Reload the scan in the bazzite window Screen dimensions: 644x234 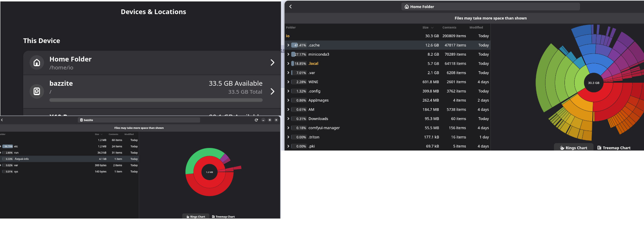point(256,120)
